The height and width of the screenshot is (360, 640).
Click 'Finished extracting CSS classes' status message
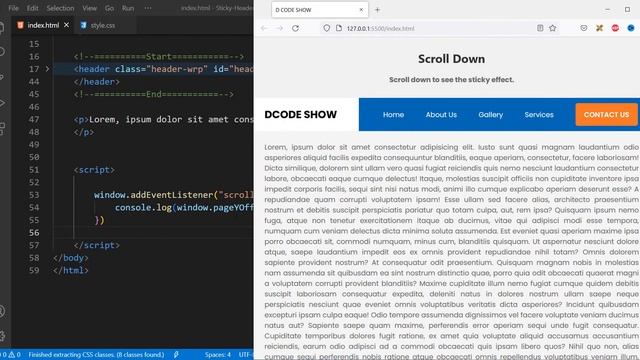[x=96, y=355]
